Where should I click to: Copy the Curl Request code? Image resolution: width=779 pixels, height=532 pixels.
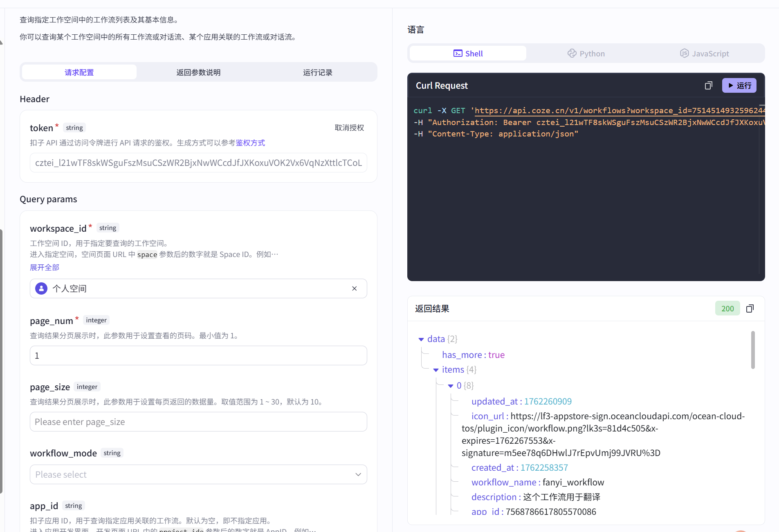coord(708,85)
